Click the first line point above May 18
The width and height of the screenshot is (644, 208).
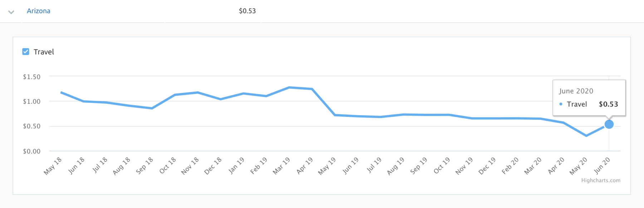tap(61, 92)
